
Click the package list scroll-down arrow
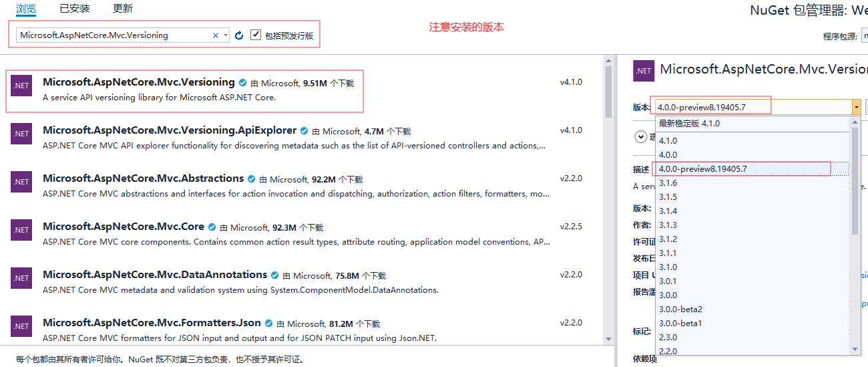tap(608, 340)
